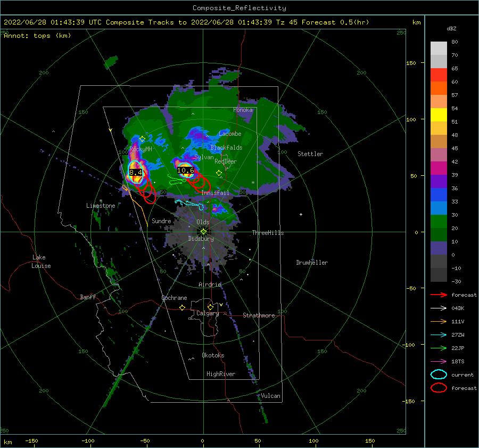Click the Sundre city label

(161, 221)
